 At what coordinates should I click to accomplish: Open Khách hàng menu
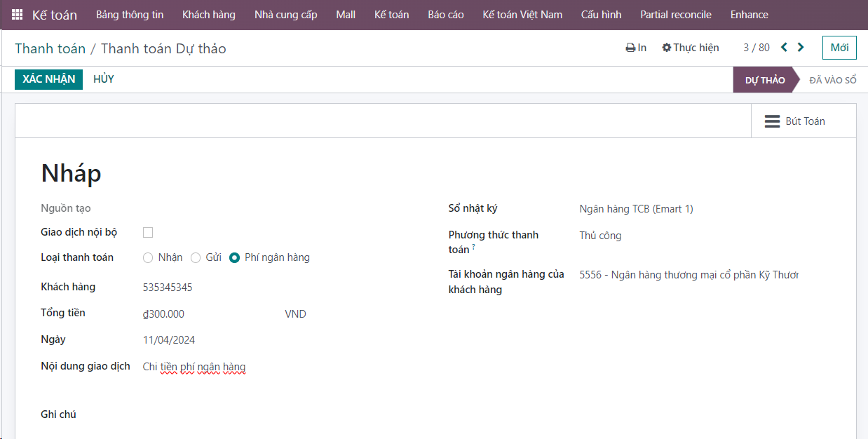[209, 15]
